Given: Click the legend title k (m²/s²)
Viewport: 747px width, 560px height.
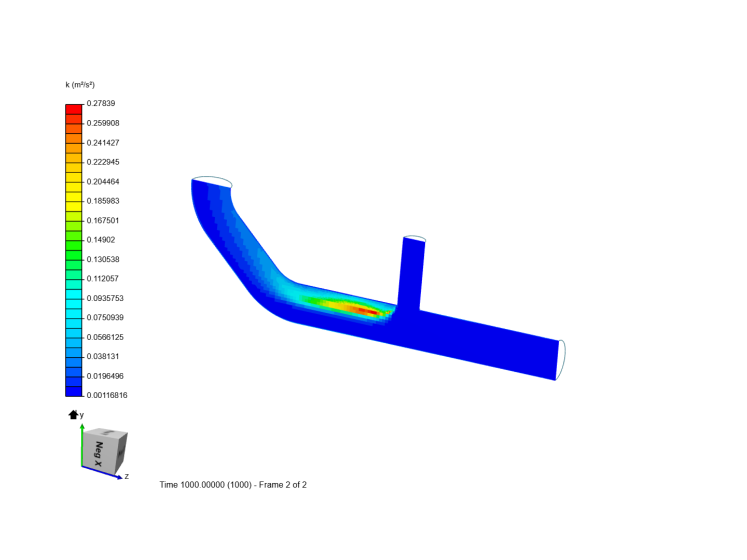Looking at the screenshot, I should point(80,85).
